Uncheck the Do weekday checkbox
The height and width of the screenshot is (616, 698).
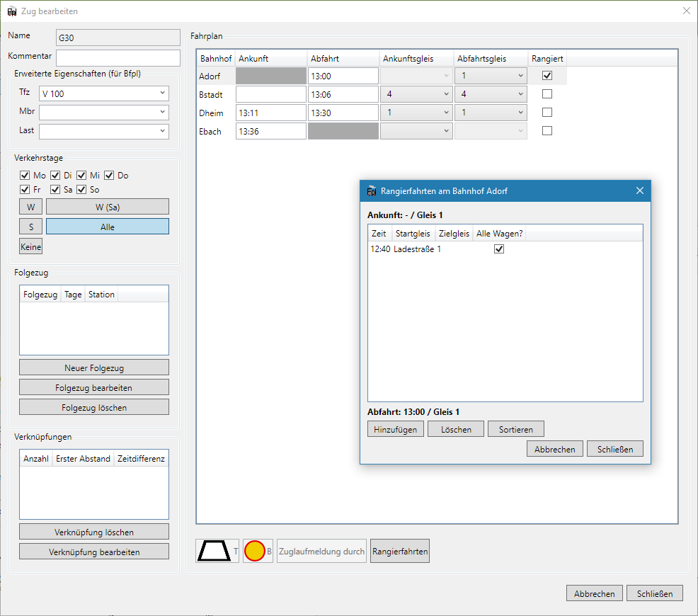point(110,176)
